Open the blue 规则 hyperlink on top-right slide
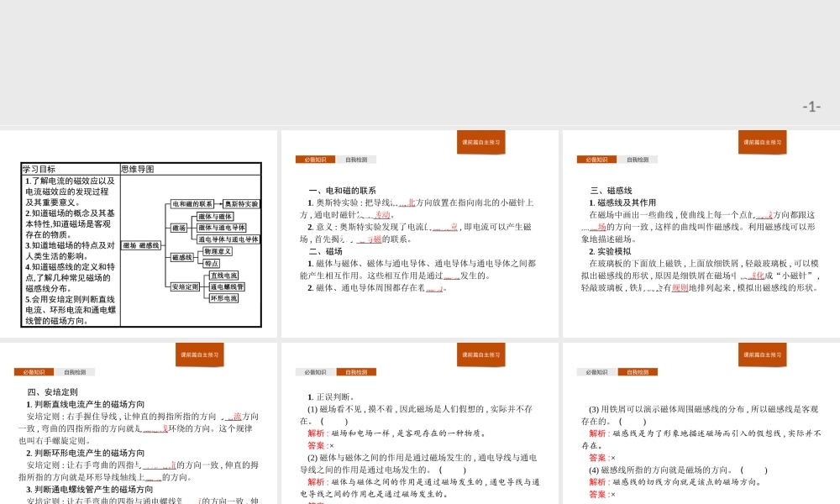Image resolution: width=840 pixels, height=504 pixels. point(679,288)
